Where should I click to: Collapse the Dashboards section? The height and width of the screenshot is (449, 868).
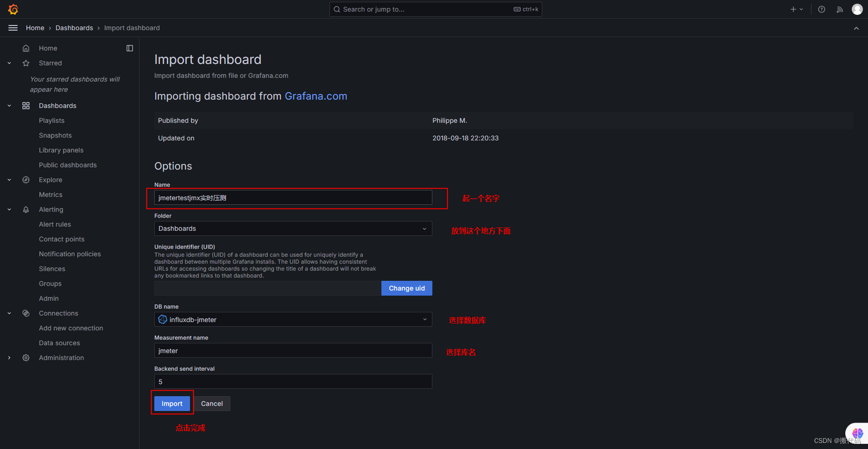tap(9, 106)
